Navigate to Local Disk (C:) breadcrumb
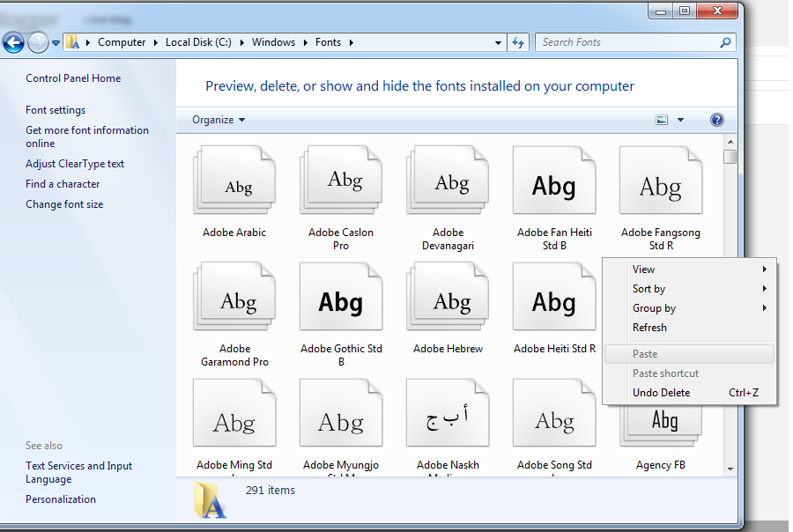The image size is (793, 532). 198,42
